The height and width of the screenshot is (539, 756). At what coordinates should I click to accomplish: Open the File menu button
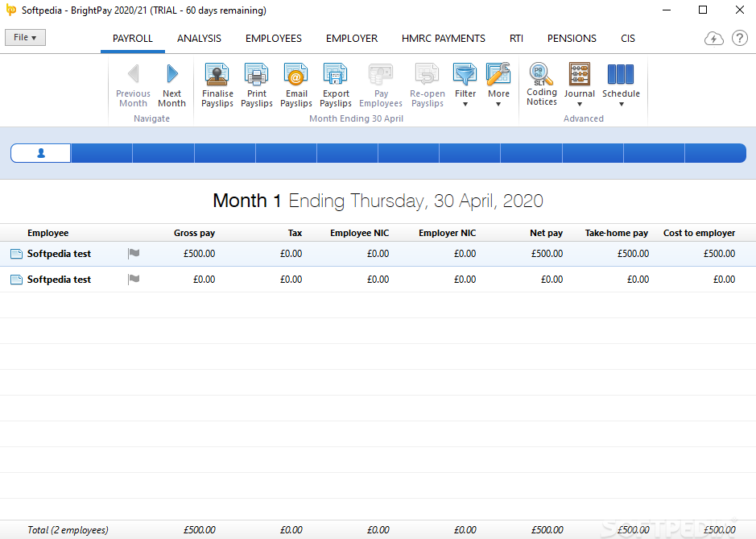point(26,38)
